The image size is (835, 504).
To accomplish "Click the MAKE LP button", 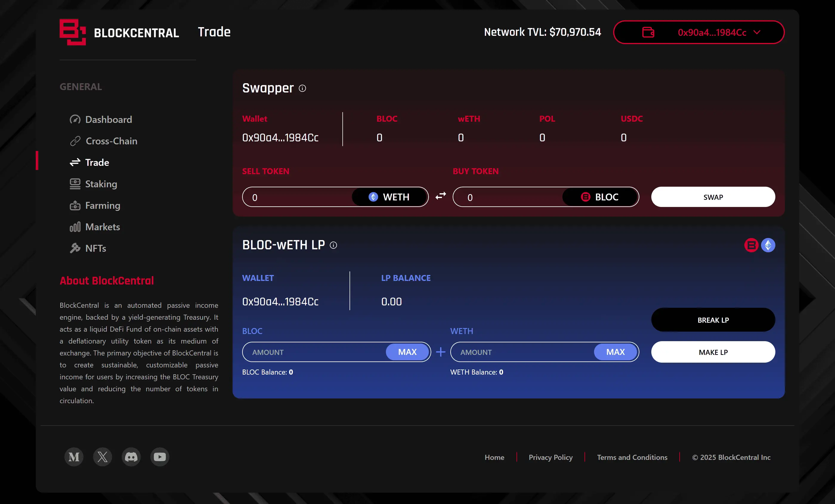I will tap(713, 352).
